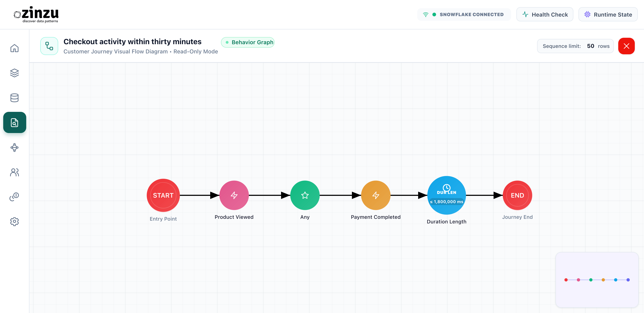Click the Behavior Graph badge
Viewport: 644px width, 313px height.
click(x=248, y=42)
